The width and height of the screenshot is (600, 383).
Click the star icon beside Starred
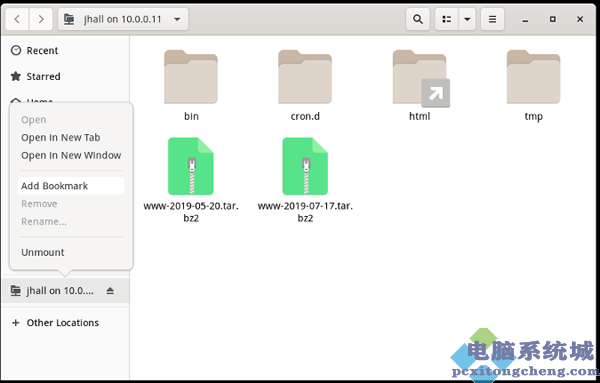[x=16, y=77]
